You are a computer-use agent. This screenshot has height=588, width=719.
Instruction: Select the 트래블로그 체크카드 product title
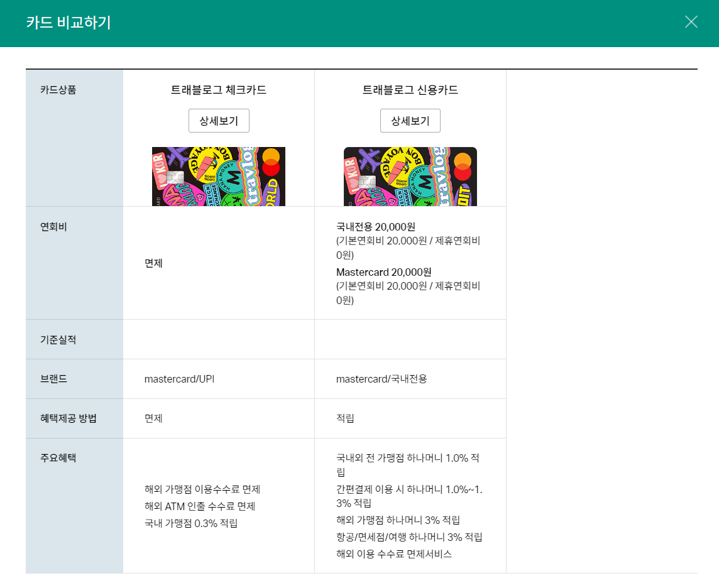[219, 90]
